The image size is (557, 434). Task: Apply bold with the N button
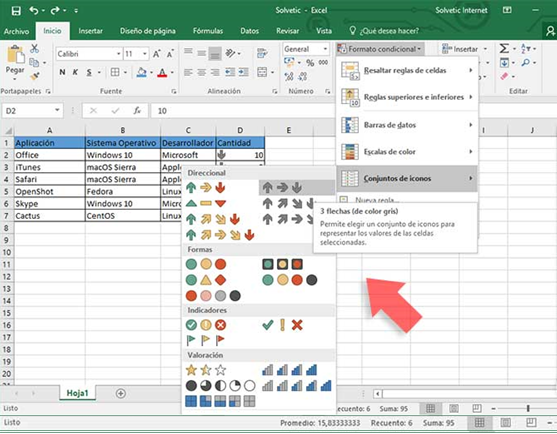coord(62,72)
